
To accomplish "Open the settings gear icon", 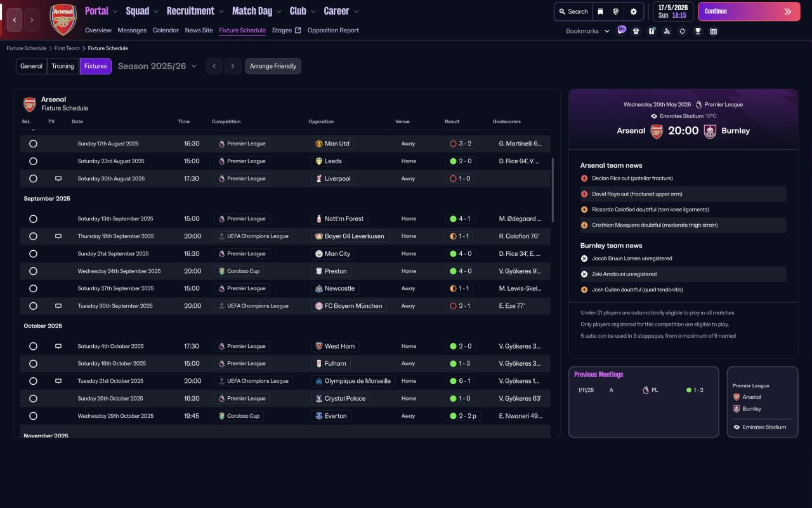I will click(633, 11).
